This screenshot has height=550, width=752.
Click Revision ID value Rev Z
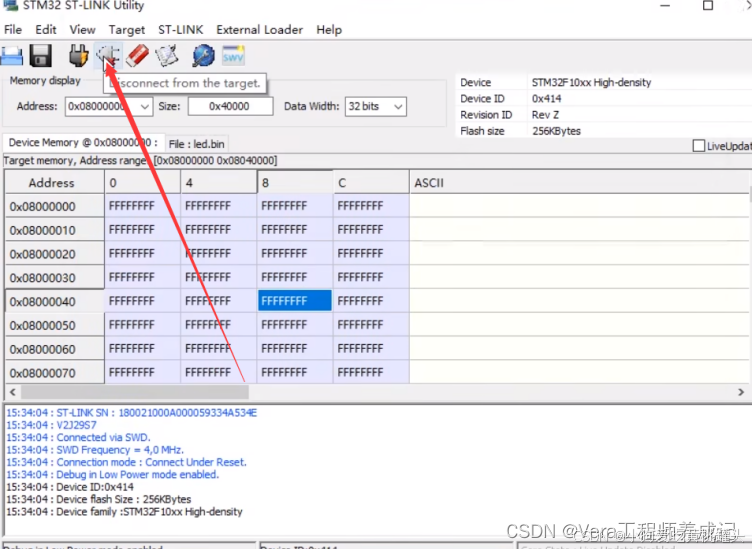point(545,115)
